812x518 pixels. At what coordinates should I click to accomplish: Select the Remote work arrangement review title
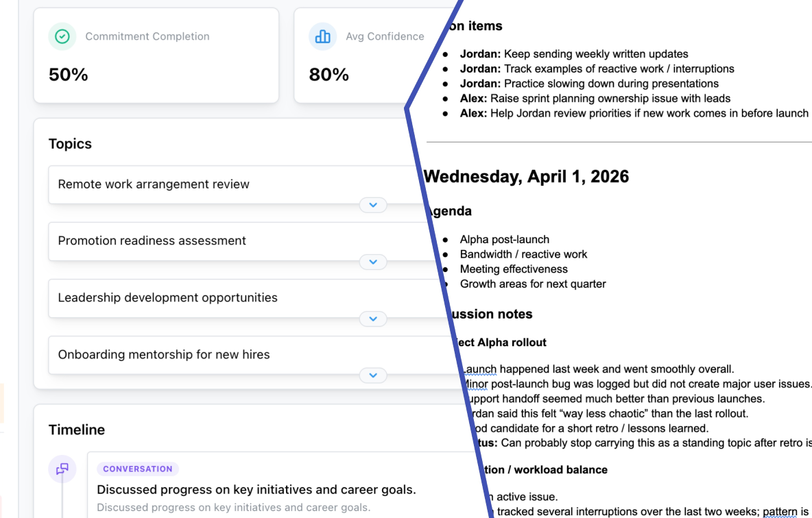154,184
